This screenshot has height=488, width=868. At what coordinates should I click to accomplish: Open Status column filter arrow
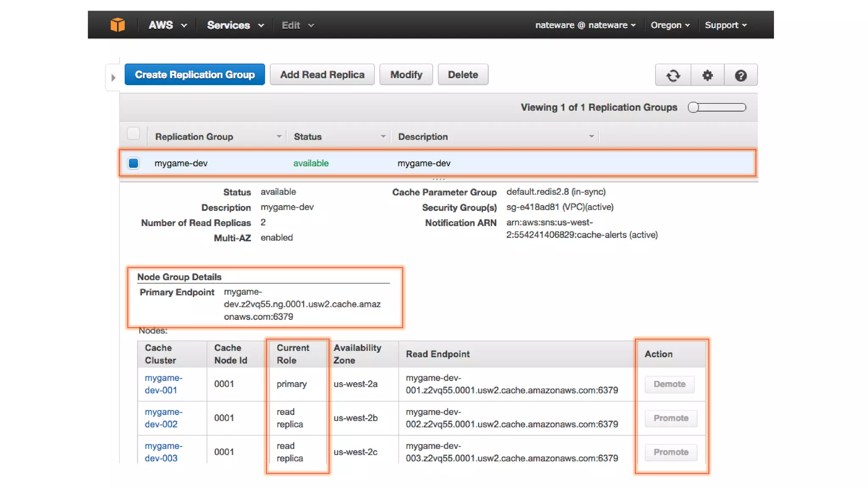tap(383, 136)
